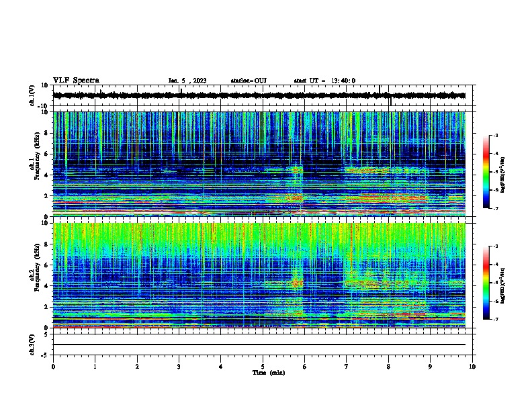The width and height of the screenshot is (532, 411).
Task: Click the time-axis end label "10" at bottom right
Action: click(x=472, y=367)
